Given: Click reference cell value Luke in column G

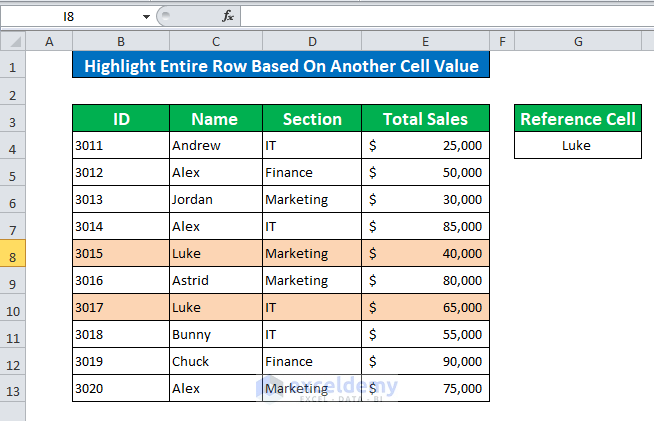Looking at the screenshot, I should point(577,146).
